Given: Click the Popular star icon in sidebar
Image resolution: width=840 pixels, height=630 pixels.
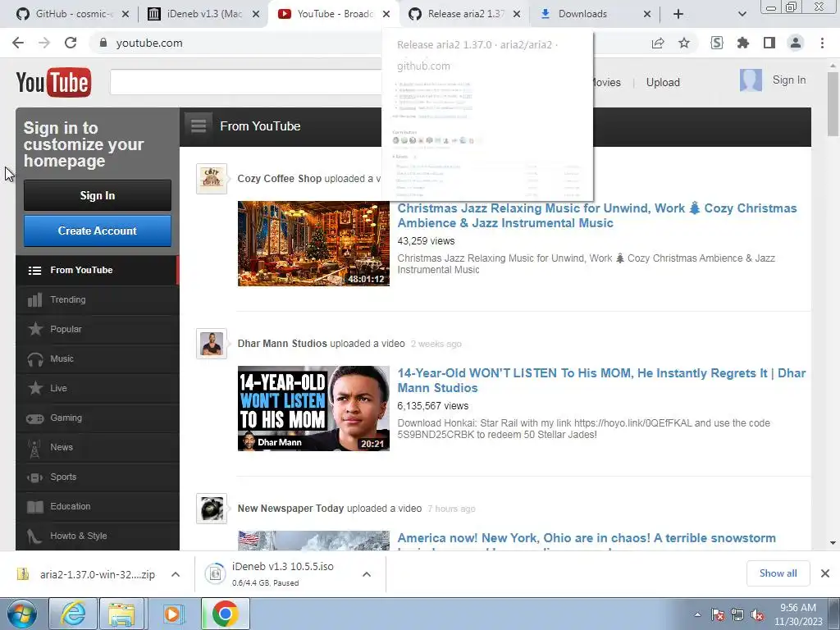Looking at the screenshot, I should [35, 329].
